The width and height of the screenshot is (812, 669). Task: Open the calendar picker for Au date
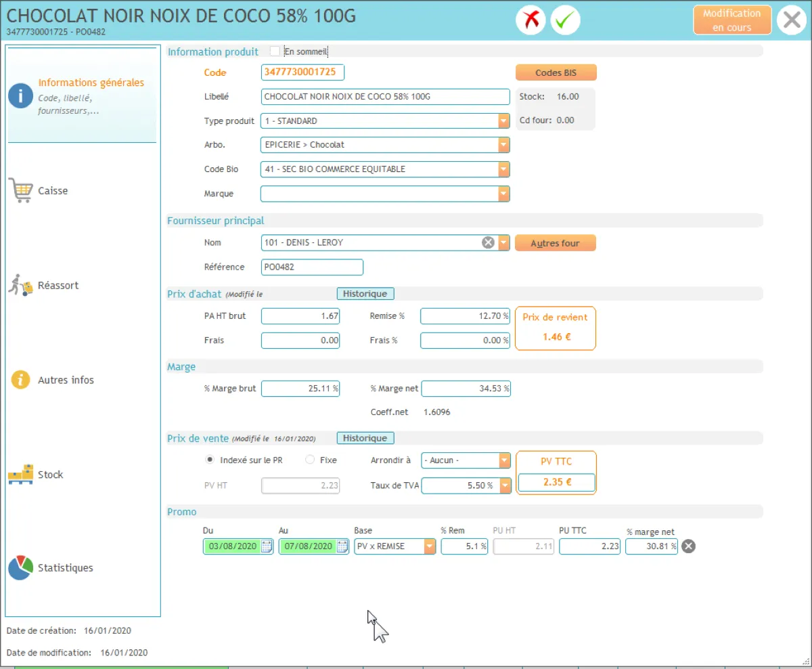(x=342, y=546)
